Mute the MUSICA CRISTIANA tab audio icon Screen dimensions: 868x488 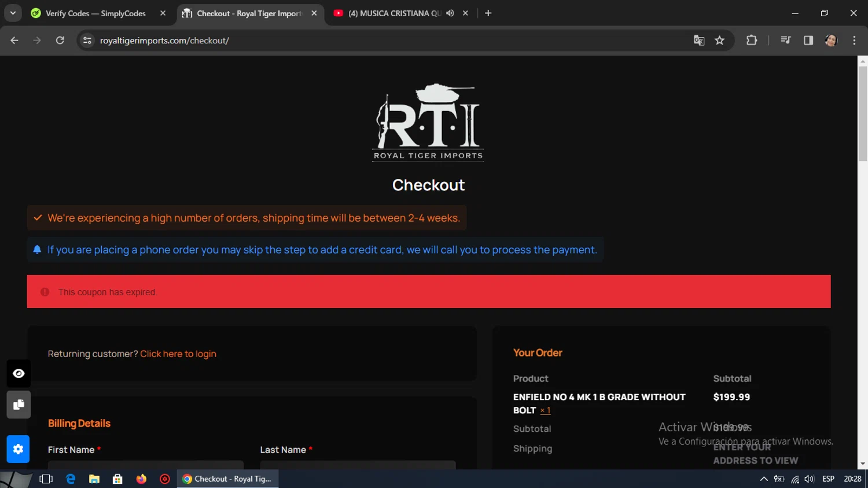(x=450, y=13)
